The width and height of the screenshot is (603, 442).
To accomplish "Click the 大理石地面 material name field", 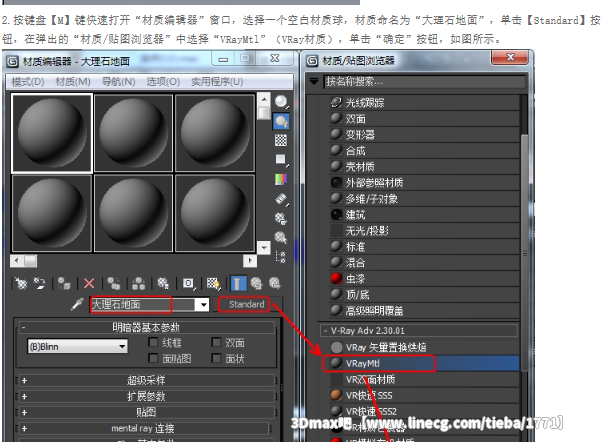I will click(x=143, y=305).
